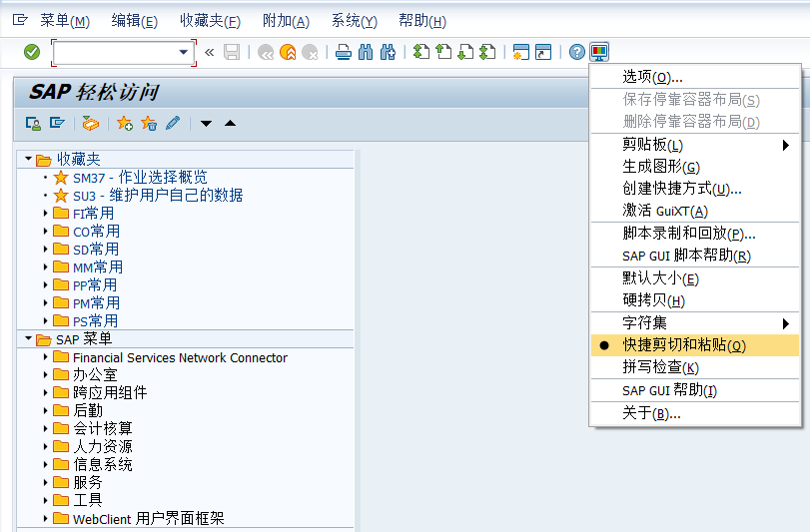Click the orange Exit icon
Viewport: 810px width, 532px height.
288,52
